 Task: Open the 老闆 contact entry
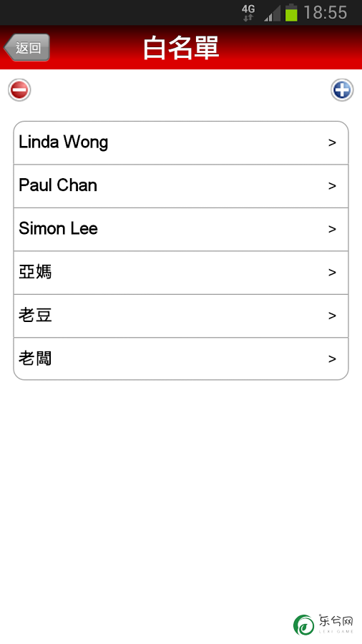pos(181,358)
